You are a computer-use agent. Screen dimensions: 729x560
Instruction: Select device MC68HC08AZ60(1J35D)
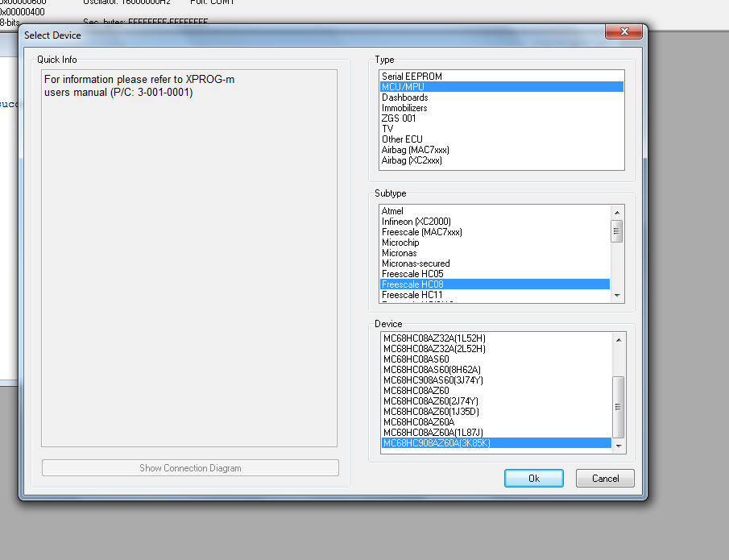pyautogui.click(x=496, y=412)
